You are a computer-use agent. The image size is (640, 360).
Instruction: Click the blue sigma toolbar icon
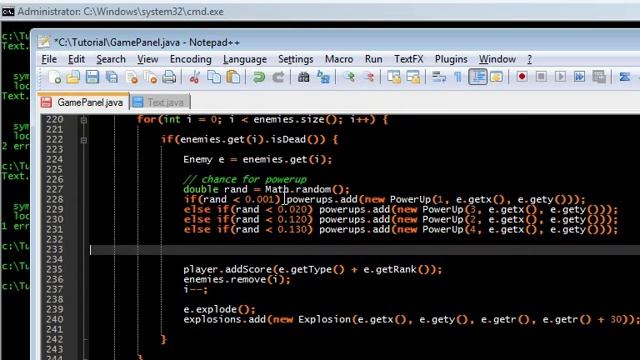(x=624, y=77)
